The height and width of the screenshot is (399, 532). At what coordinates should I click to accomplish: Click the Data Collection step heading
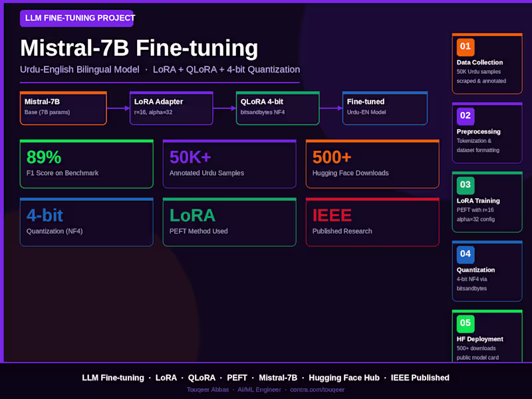coord(479,63)
